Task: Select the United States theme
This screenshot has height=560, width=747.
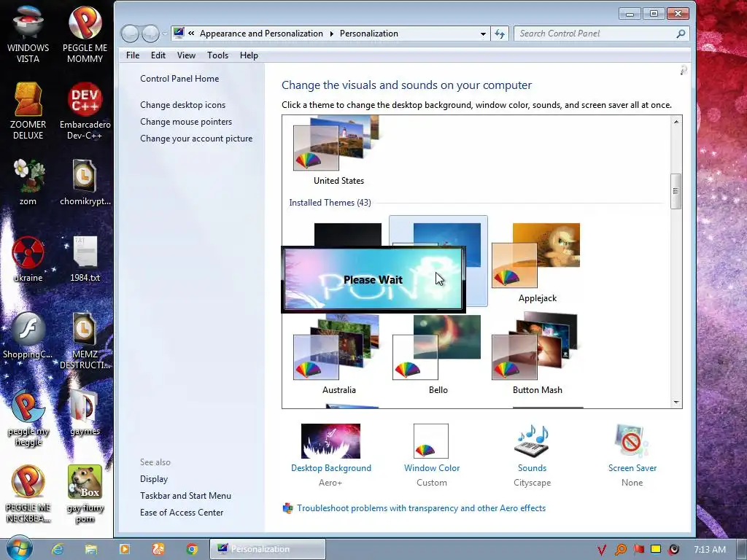Action: (338, 152)
